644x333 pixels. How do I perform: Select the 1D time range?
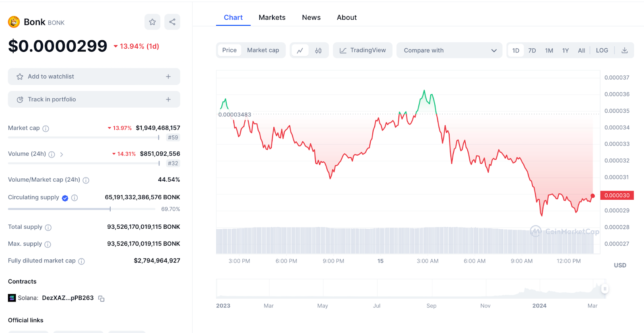pyautogui.click(x=516, y=50)
